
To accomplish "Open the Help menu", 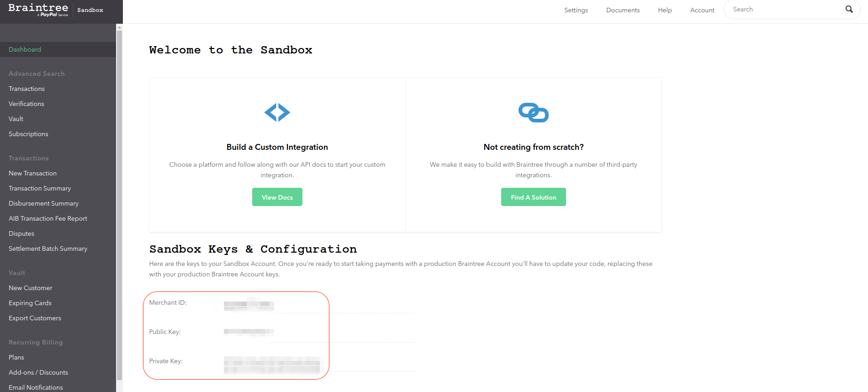I will tap(665, 10).
